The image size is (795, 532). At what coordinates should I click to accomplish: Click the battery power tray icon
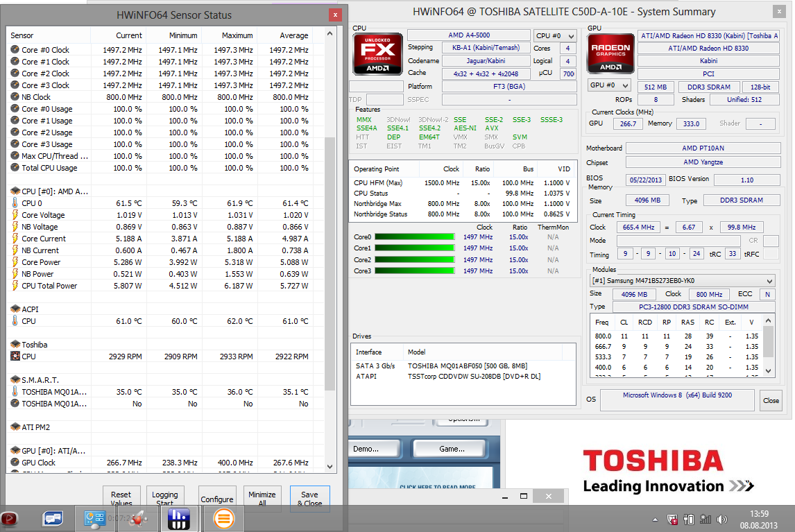click(689, 520)
